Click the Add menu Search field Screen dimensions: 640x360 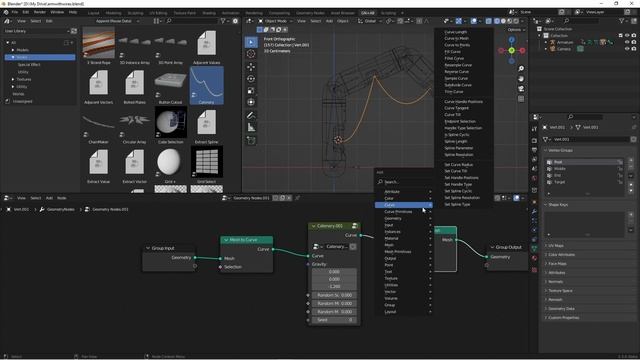pyautogui.click(x=404, y=182)
